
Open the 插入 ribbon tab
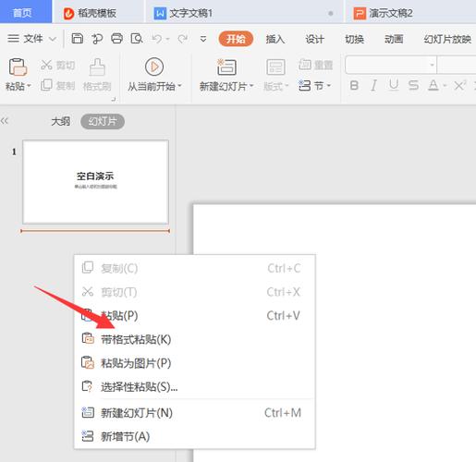tap(275, 39)
